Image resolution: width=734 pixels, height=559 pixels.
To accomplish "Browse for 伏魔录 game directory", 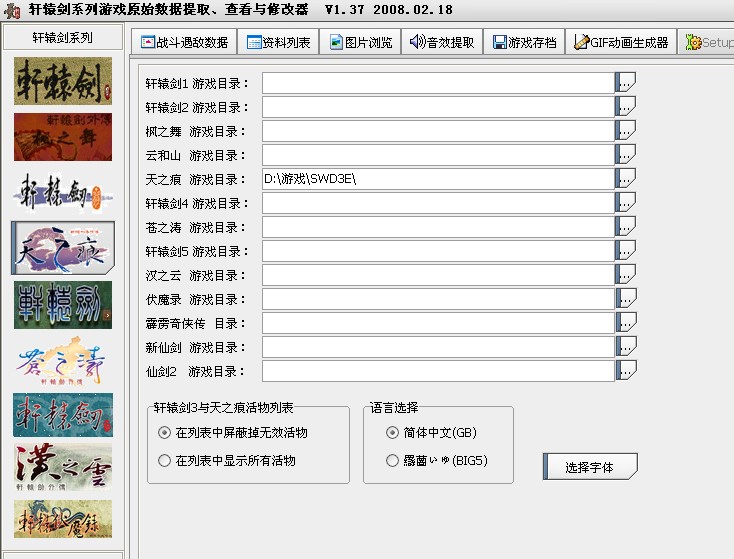I will [626, 299].
